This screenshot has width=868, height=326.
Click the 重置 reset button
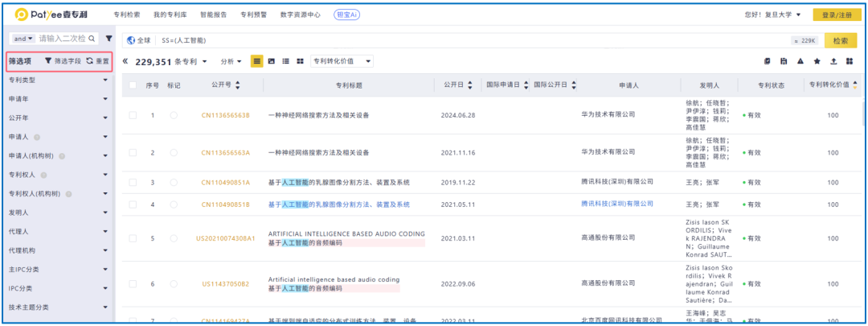97,61
